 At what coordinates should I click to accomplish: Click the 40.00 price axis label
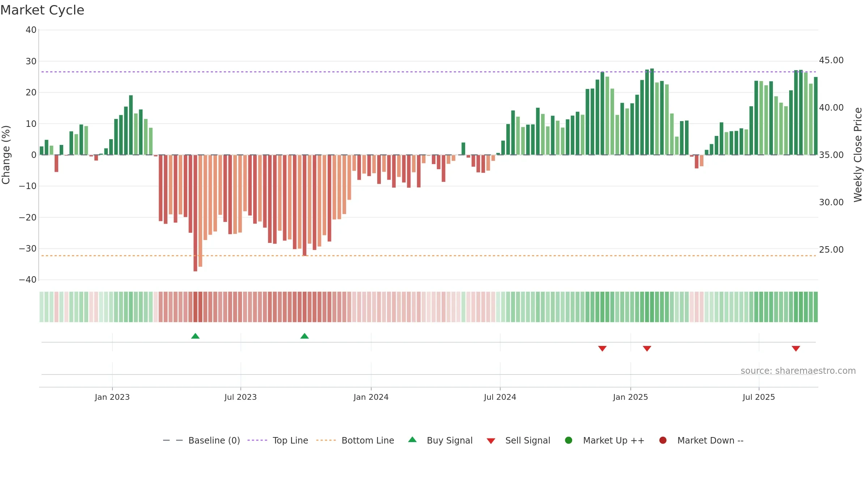click(x=831, y=108)
